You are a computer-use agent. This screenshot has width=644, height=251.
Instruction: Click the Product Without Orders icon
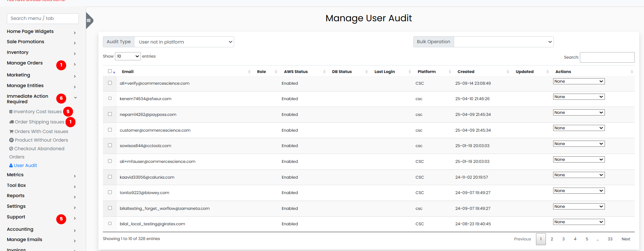pos(11,140)
